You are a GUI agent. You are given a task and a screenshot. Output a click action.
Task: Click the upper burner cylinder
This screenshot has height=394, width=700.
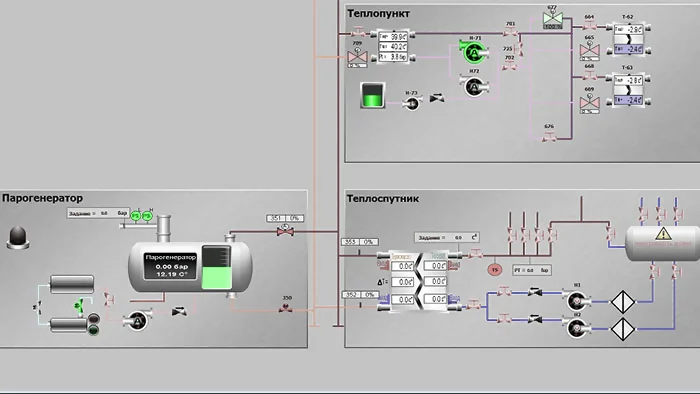[x=72, y=284]
